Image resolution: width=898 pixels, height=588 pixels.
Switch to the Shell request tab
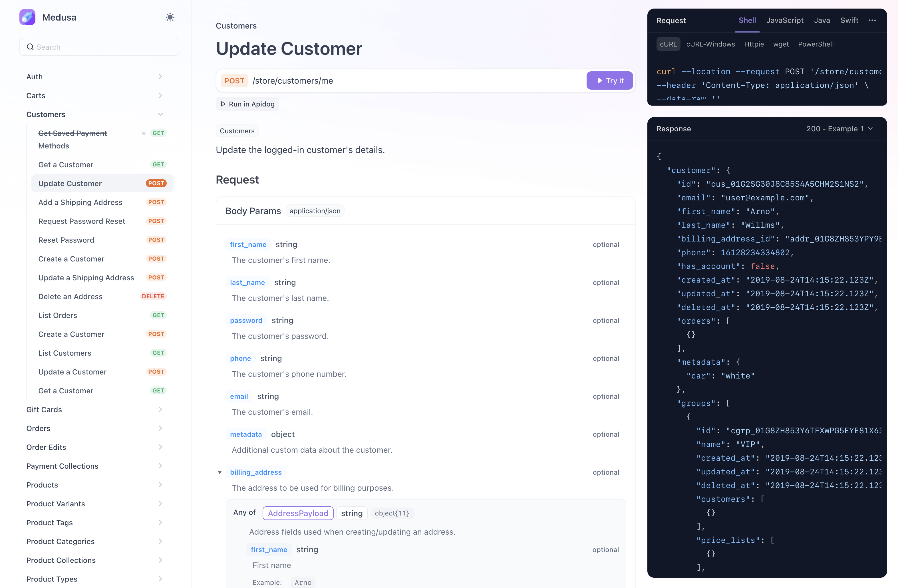coord(747,20)
